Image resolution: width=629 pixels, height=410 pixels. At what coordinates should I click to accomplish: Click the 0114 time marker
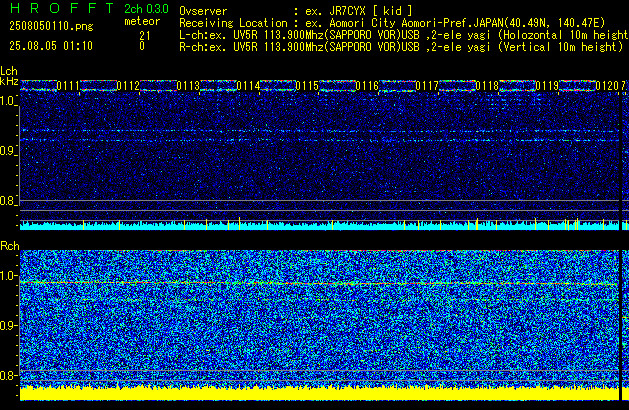[248, 86]
